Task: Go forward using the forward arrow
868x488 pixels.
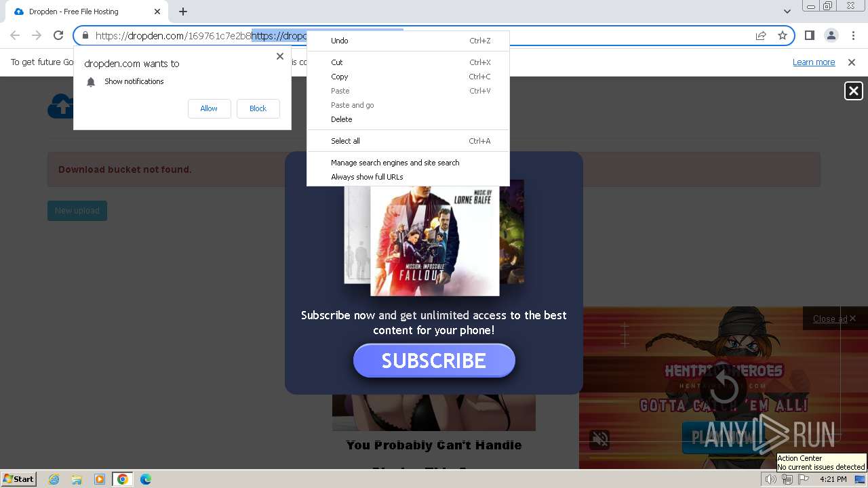Action: (x=37, y=35)
